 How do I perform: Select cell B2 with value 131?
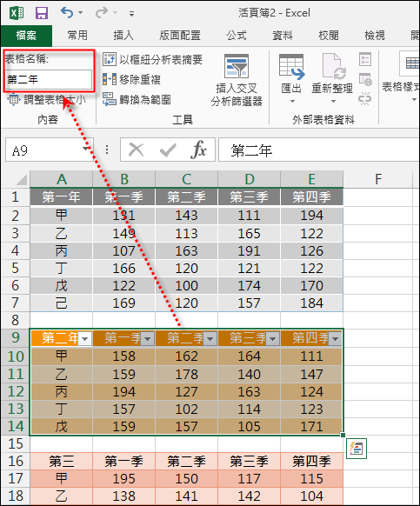124,216
